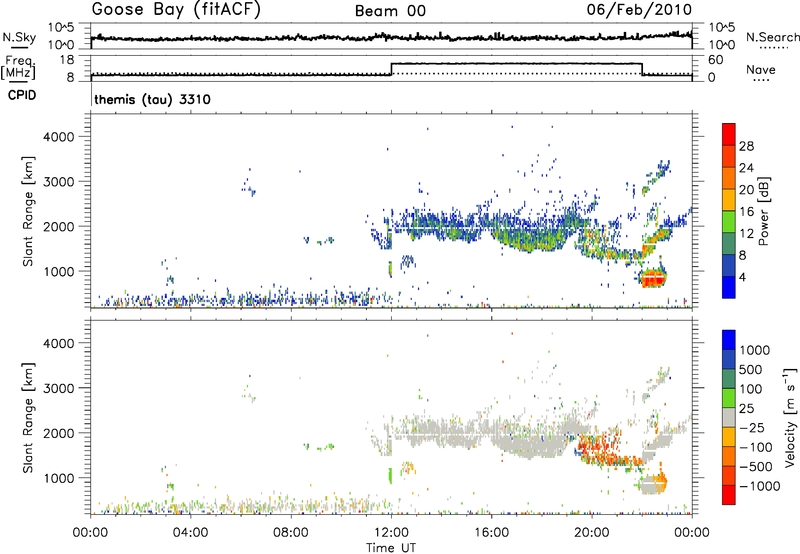This screenshot has height=554, width=800.
Task: Click the "20:00" time tick label
Action: click(x=591, y=533)
